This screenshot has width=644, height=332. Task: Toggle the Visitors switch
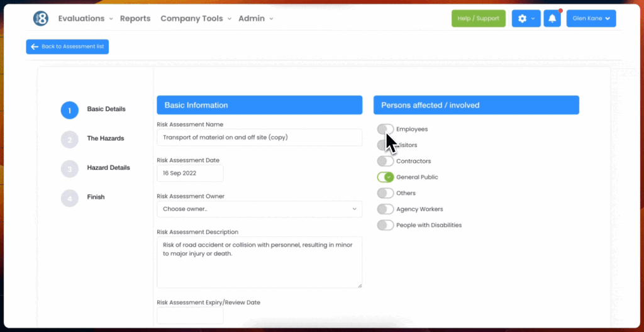coord(386,145)
